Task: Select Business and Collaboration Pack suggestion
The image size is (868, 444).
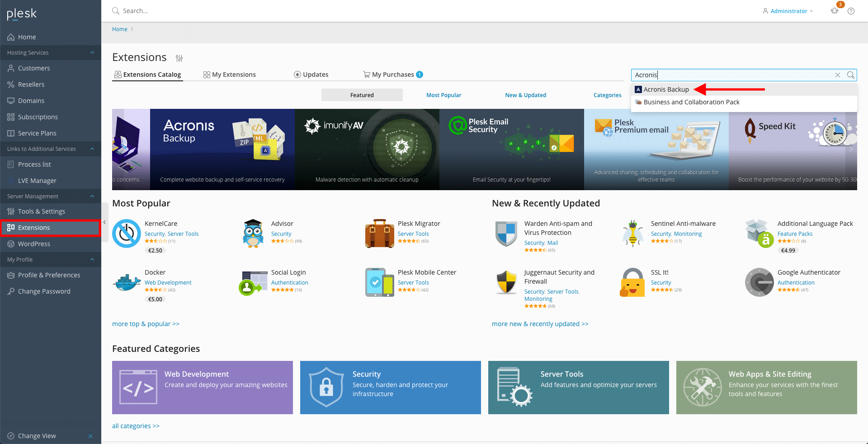Action: pos(744,102)
